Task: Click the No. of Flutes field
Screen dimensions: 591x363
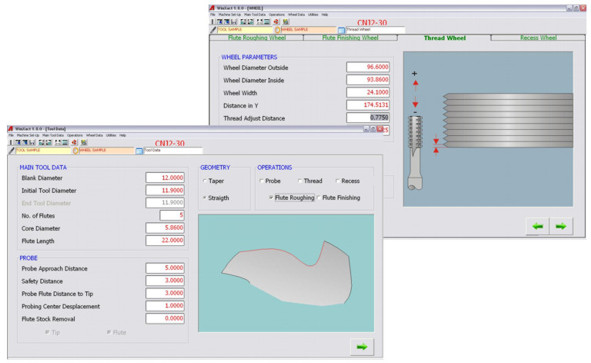Action: [x=172, y=215]
